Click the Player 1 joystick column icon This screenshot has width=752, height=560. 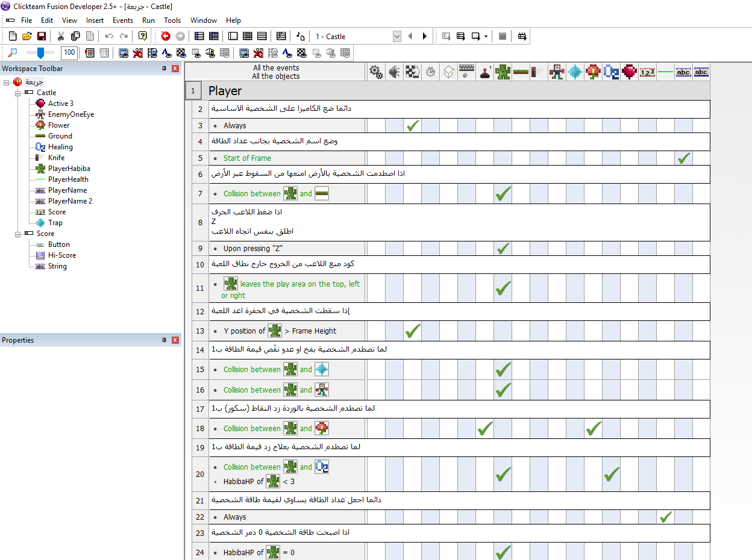[x=485, y=72]
